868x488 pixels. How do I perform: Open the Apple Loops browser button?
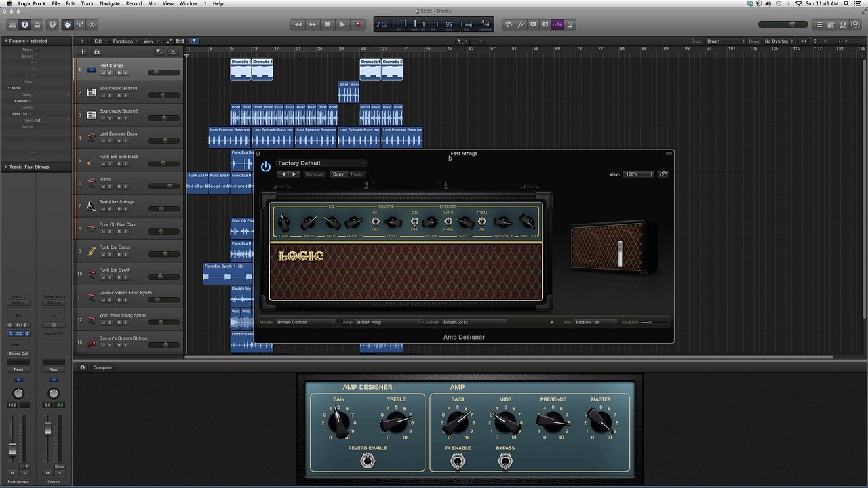pos(843,24)
